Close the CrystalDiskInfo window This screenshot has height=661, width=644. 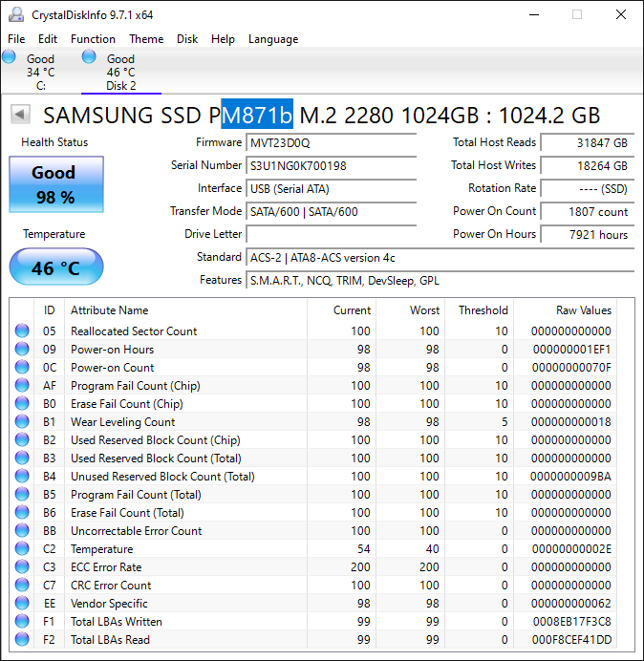(x=621, y=14)
